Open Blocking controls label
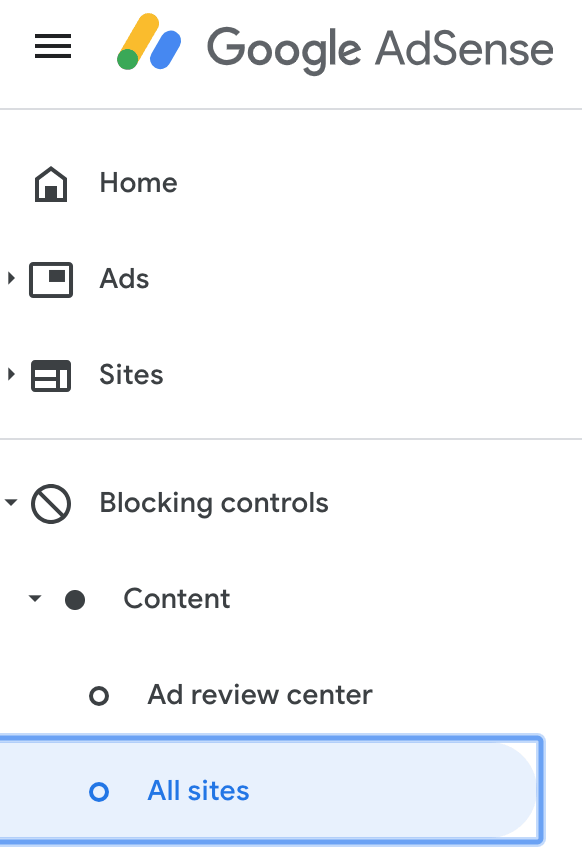Screen dimensions: 582x862 point(214,503)
